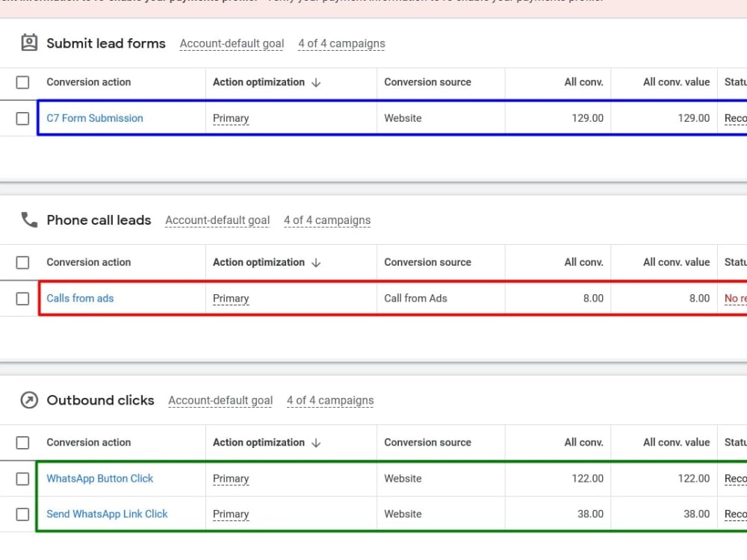Open the Send WhatsApp Link Click action
This screenshot has width=747, height=560.
pos(107,514)
